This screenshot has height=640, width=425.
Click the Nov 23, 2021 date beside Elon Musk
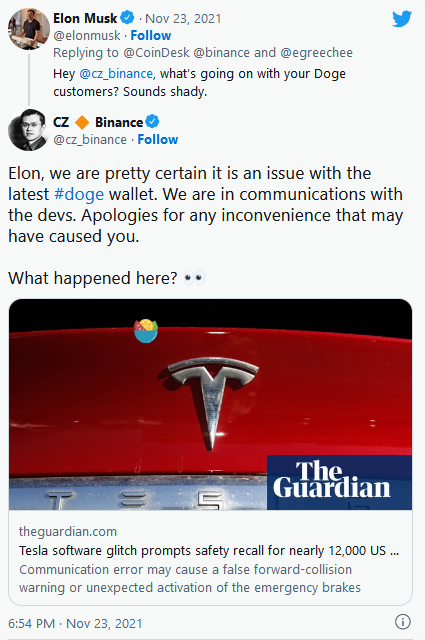coord(183,18)
